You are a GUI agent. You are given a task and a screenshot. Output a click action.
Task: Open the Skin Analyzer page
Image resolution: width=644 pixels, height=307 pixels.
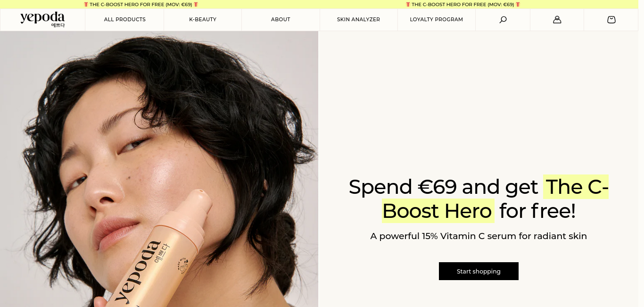tap(358, 20)
